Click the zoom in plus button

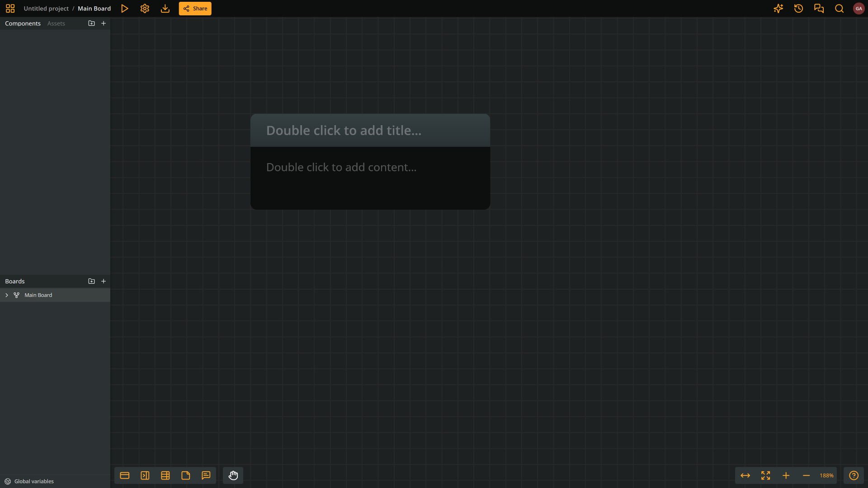tap(786, 475)
